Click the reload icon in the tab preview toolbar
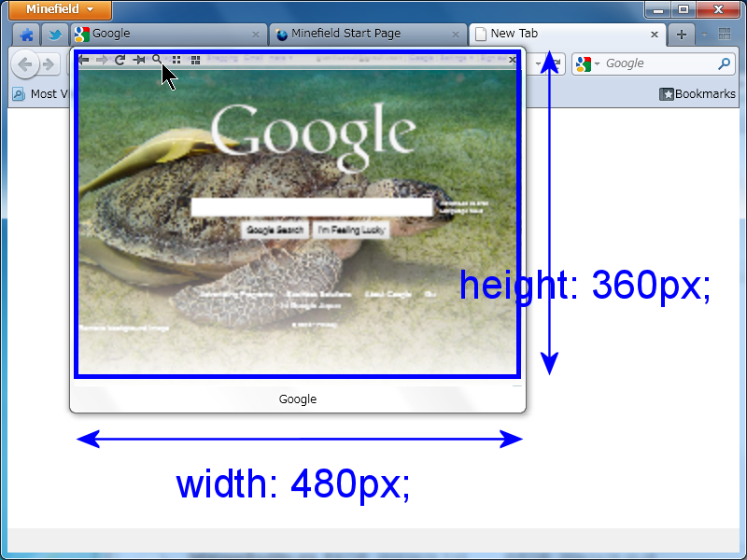Viewport: 747px width, 560px height. point(120,60)
